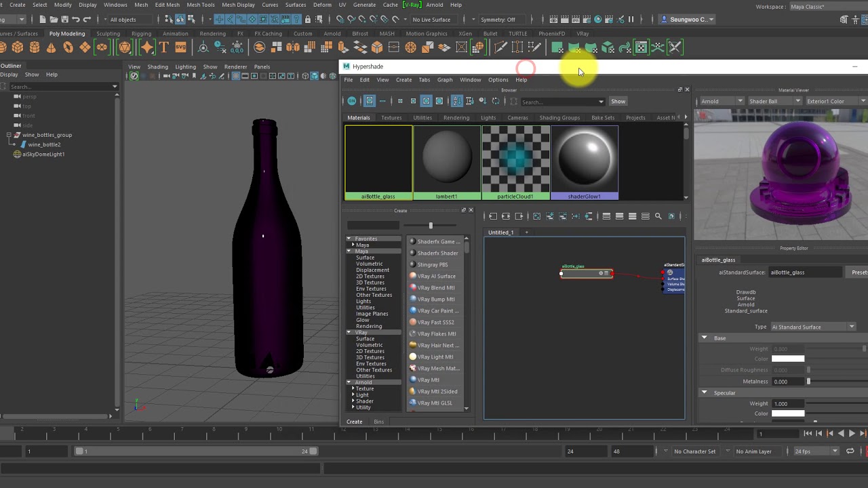Open Exterior1 Color environment dropdown
The image size is (868, 488).
pyautogui.click(x=835, y=102)
